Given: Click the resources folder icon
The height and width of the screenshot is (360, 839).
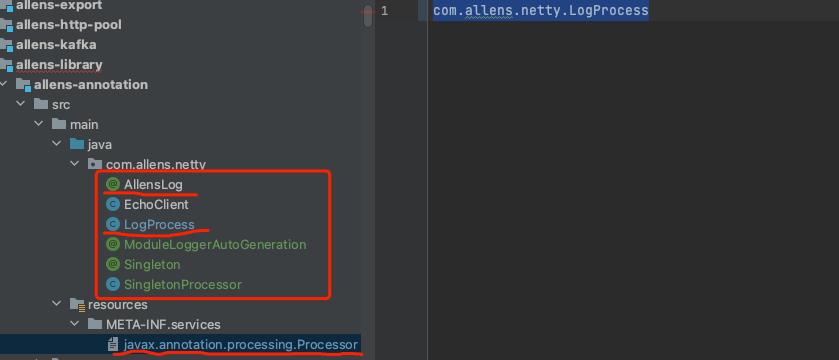Looking at the screenshot, I should (78, 305).
